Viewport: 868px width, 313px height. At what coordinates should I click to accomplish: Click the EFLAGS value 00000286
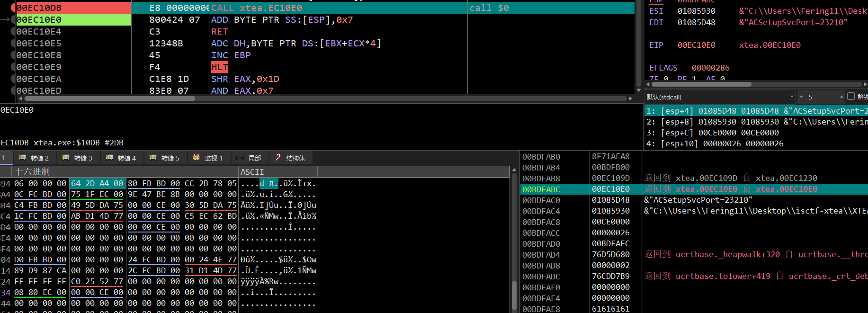710,68
